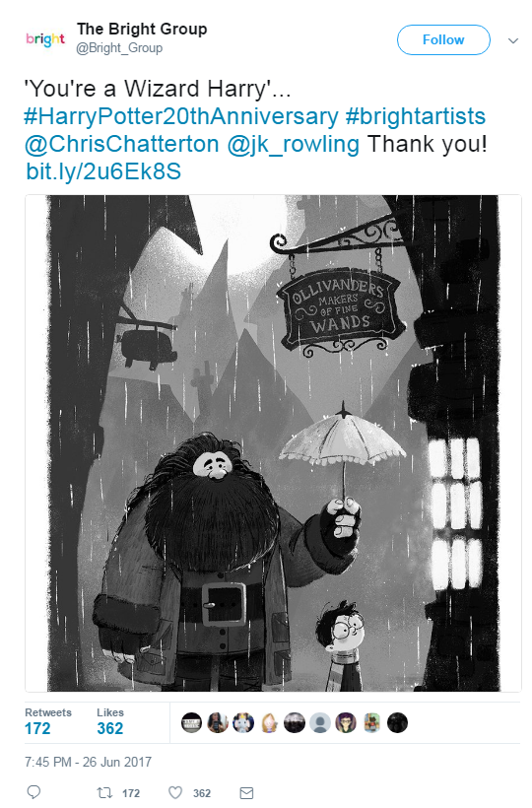532x808 pixels.
Task: View the 362 Likes list
Action: point(110,721)
